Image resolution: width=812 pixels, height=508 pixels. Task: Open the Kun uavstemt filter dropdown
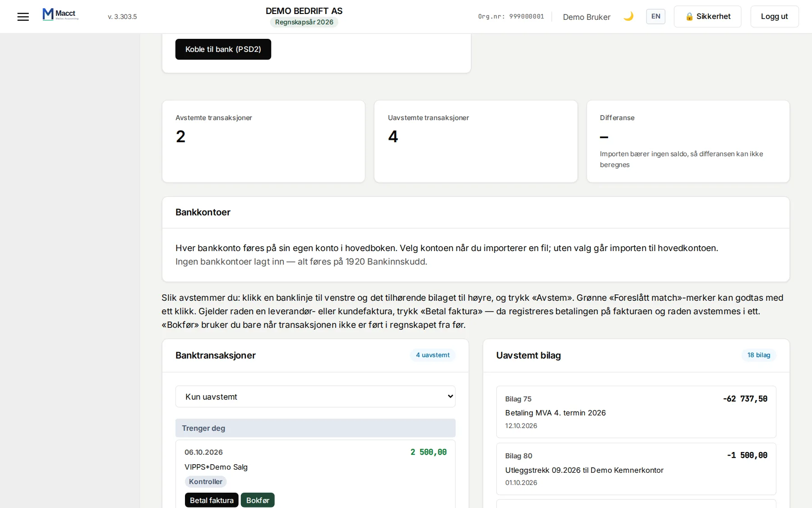[315, 396]
